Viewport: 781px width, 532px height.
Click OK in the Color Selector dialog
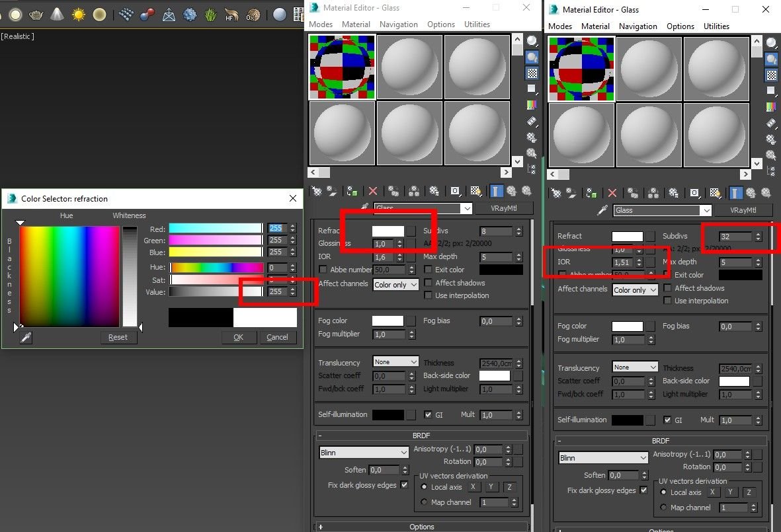[x=238, y=337]
